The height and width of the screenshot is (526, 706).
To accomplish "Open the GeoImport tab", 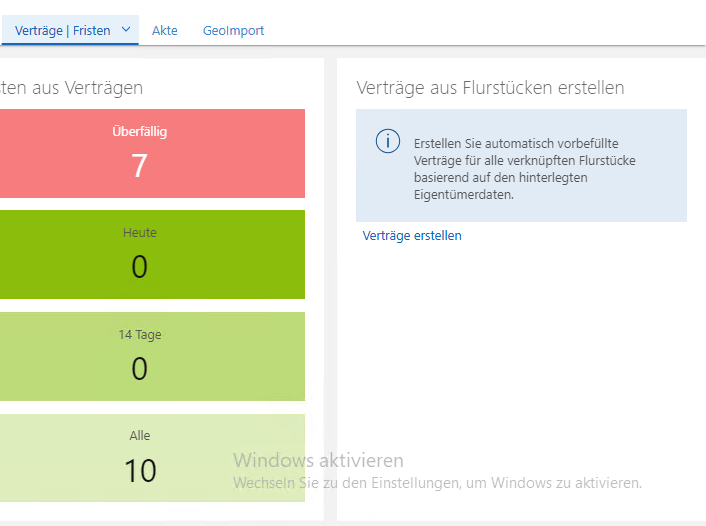I will pyautogui.click(x=233, y=31).
